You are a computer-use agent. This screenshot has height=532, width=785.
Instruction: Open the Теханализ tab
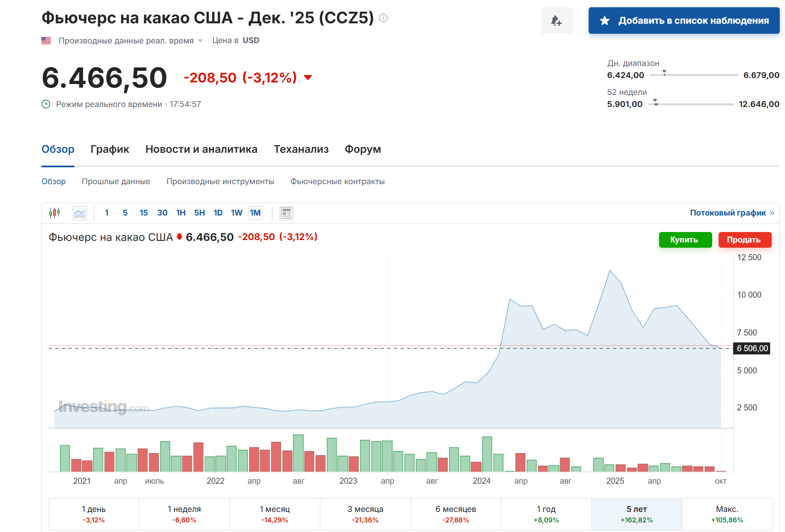pyautogui.click(x=301, y=149)
